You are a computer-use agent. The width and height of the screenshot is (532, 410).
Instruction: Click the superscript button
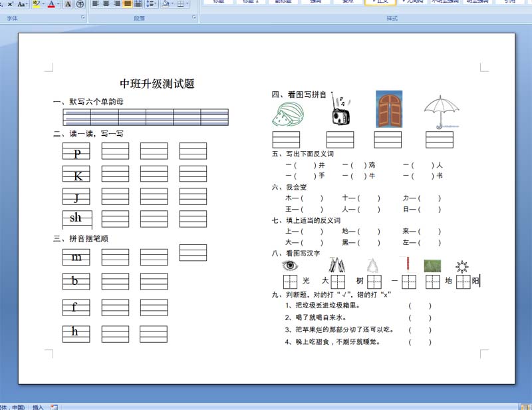click(10, 4)
